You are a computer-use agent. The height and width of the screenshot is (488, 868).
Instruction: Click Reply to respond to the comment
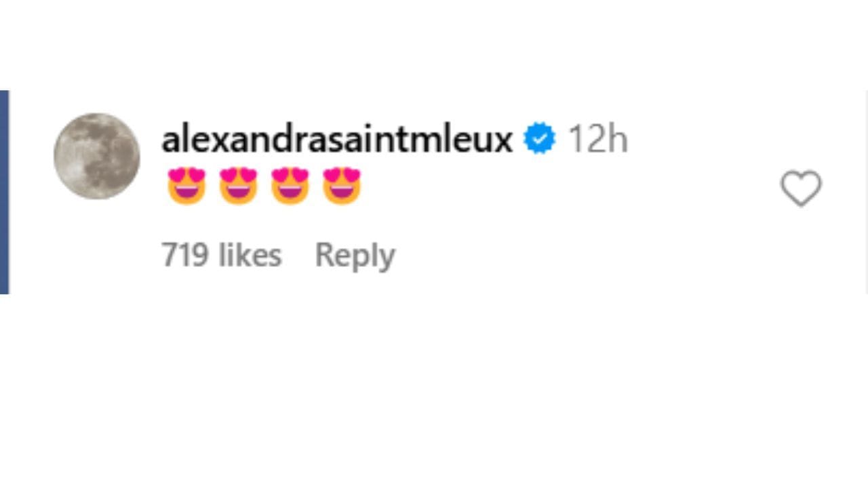tap(355, 255)
